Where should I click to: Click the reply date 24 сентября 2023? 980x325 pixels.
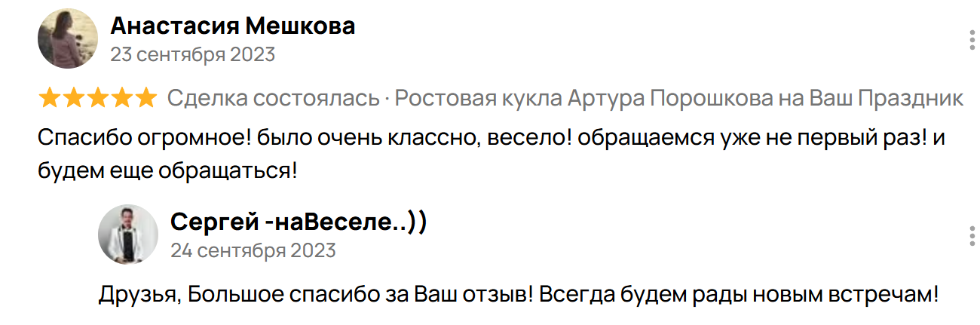pyautogui.click(x=253, y=250)
